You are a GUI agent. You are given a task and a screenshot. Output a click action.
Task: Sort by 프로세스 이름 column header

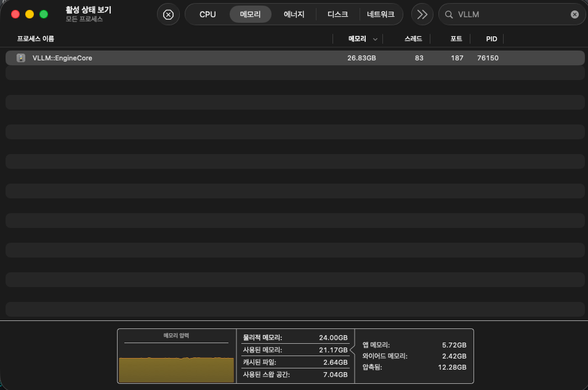click(36, 39)
